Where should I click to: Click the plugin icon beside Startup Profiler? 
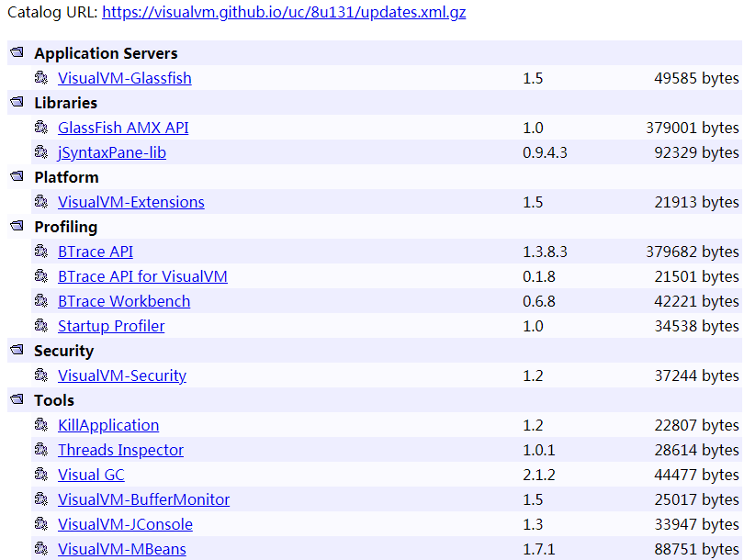click(x=41, y=326)
